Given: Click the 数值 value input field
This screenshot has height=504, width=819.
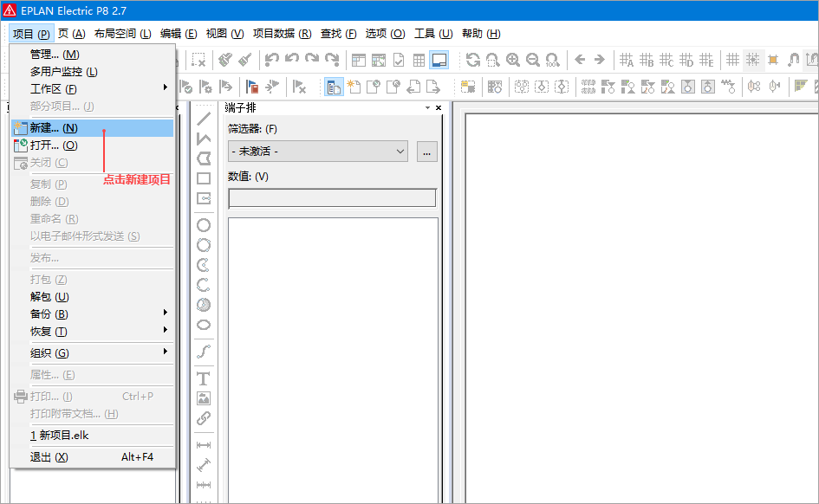Looking at the screenshot, I should tap(332, 198).
